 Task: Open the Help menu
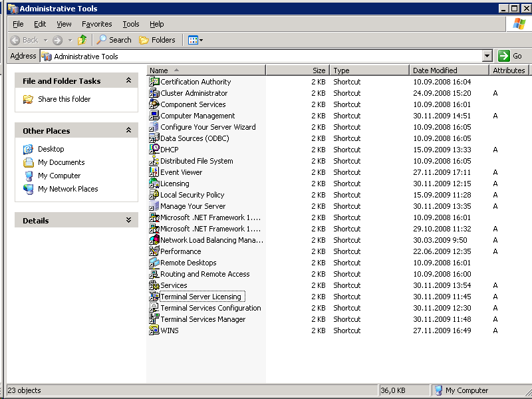(x=156, y=24)
